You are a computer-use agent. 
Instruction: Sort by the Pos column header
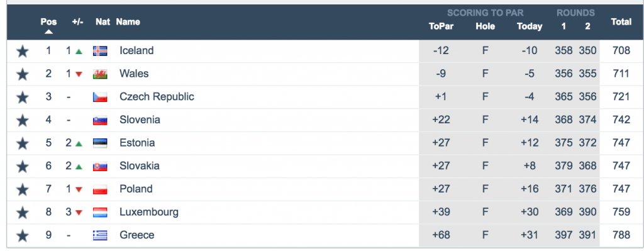coord(48,22)
